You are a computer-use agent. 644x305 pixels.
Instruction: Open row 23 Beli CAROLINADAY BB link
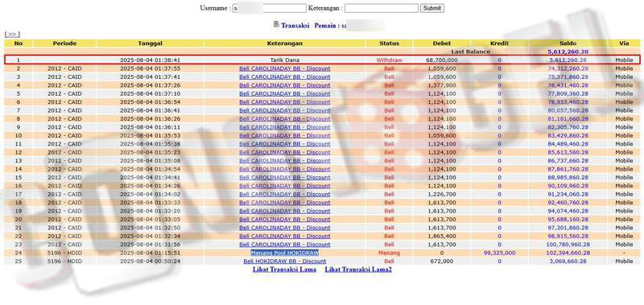tap(285, 245)
